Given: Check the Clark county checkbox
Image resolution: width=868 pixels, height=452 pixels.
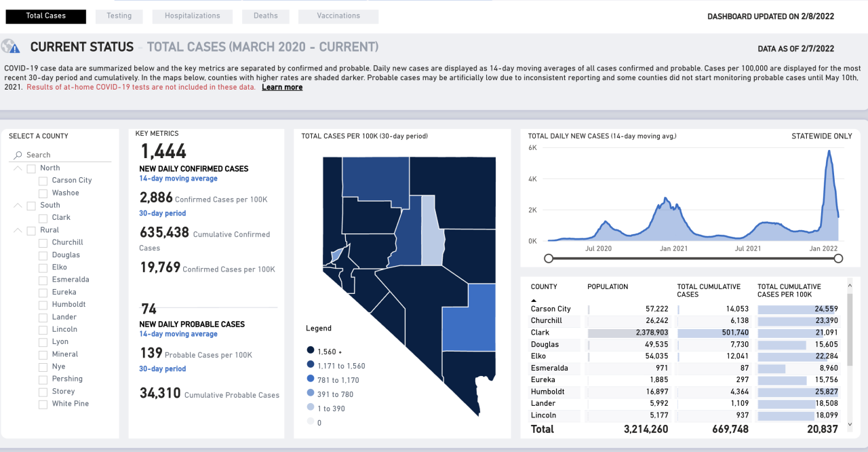Looking at the screenshot, I should [43, 217].
